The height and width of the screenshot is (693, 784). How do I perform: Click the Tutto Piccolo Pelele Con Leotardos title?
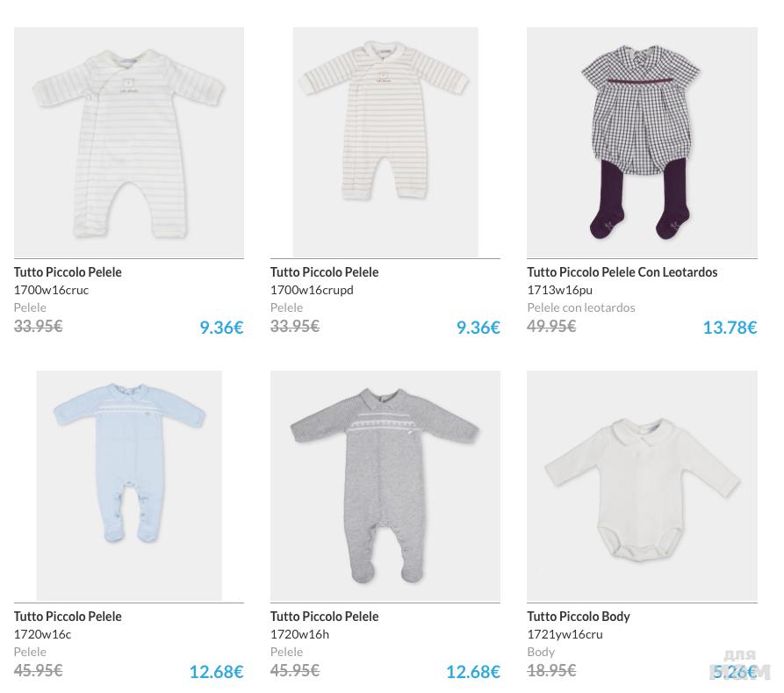click(x=622, y=272)
